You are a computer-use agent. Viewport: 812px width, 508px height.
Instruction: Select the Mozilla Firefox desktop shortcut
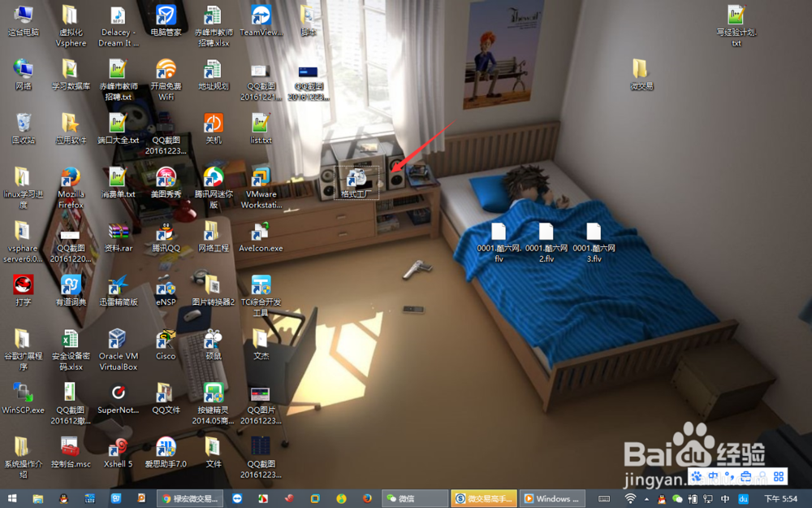(x=71, y=188)
